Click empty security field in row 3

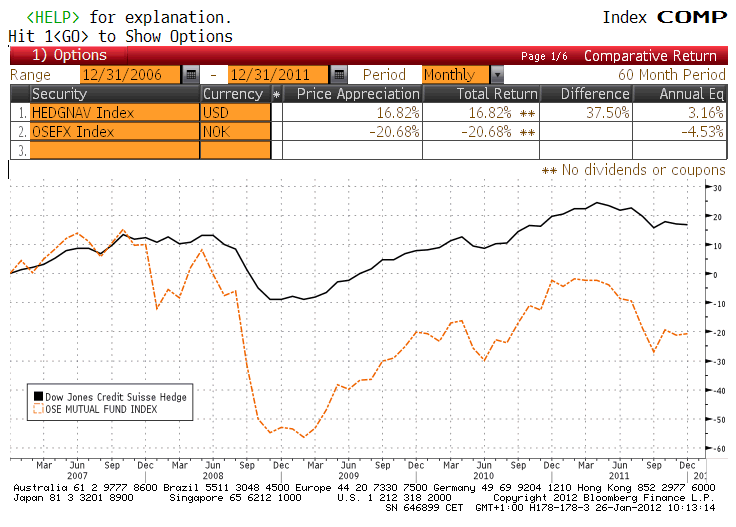click(x=115, y=150)
